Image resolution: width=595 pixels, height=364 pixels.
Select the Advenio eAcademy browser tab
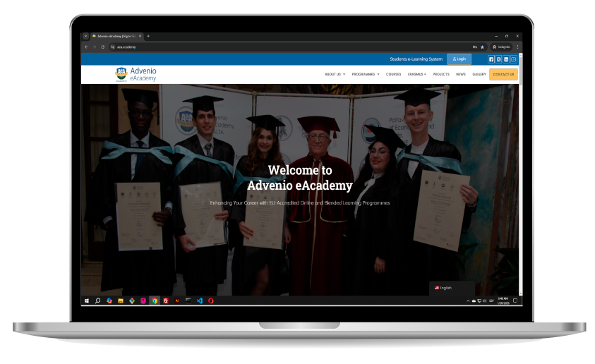pyautogui.click(x=116, y=36)
